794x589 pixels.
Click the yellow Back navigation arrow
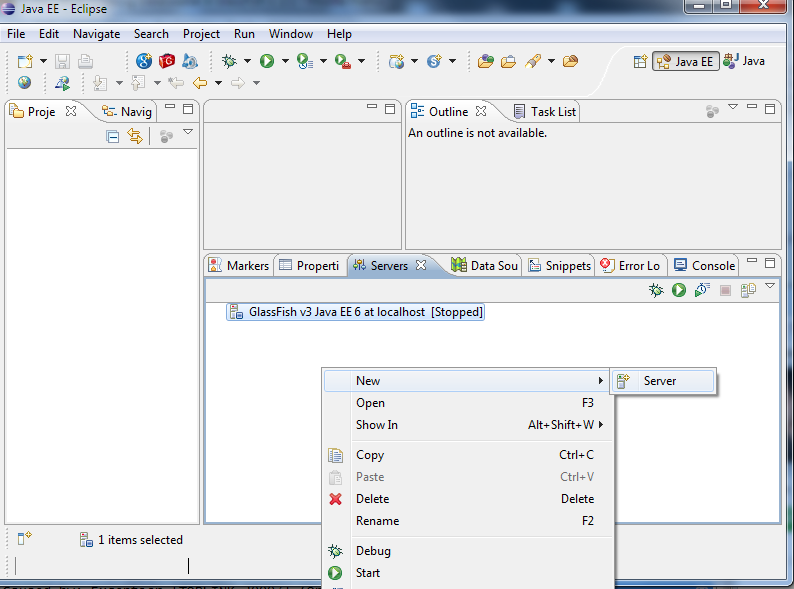coord(200,83)
